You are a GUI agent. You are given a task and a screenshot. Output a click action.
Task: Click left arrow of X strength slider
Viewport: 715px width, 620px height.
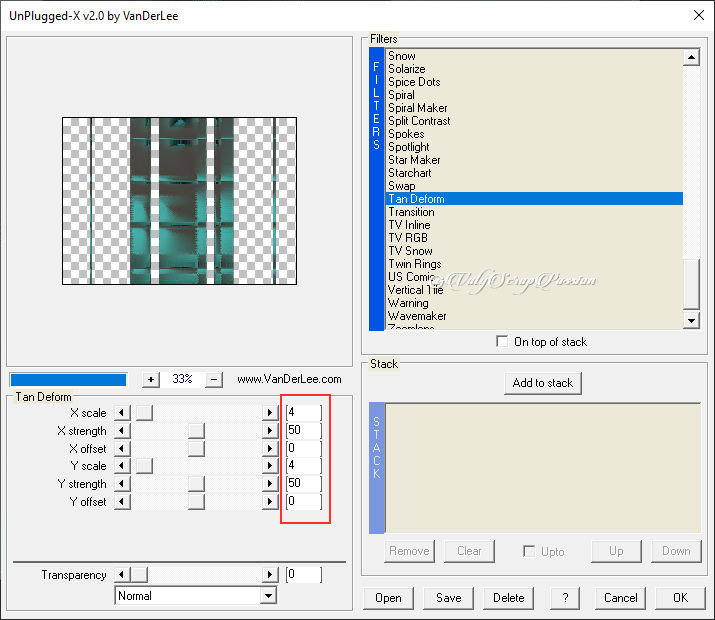tap(122, 431)
